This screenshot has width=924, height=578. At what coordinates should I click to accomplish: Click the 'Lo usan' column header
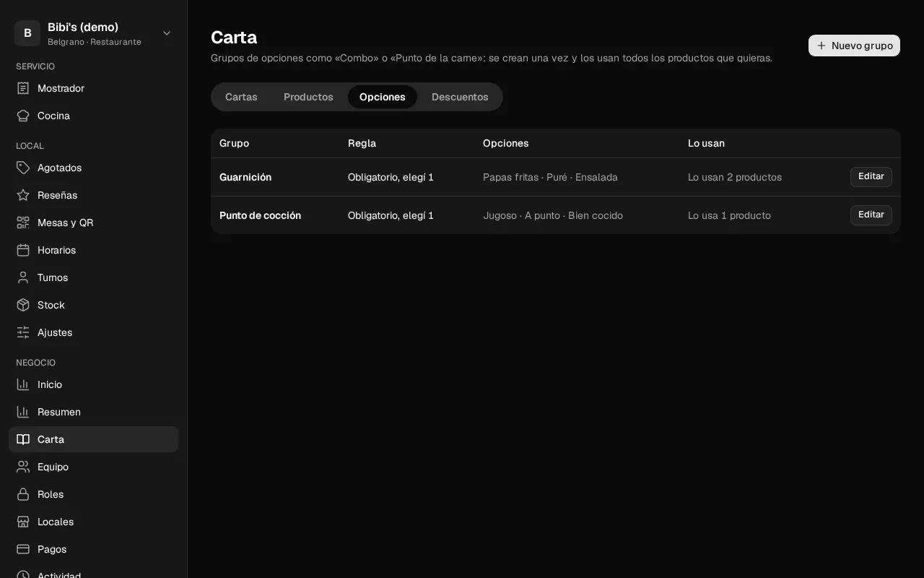[x=706, y=143]
